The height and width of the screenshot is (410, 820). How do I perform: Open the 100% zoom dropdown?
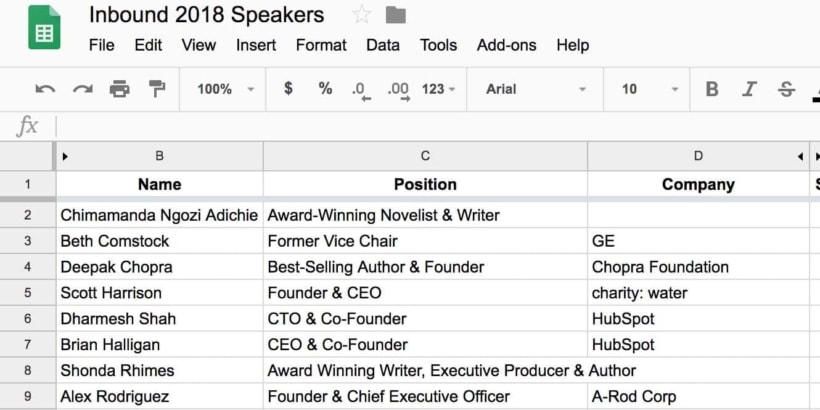pos(224,89)
